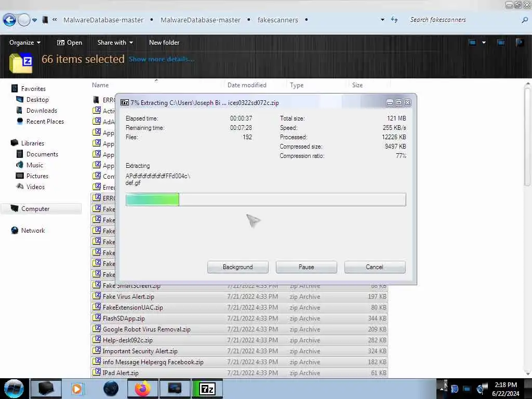Click the refresh icon beside address bar

(x=394, y=20)
